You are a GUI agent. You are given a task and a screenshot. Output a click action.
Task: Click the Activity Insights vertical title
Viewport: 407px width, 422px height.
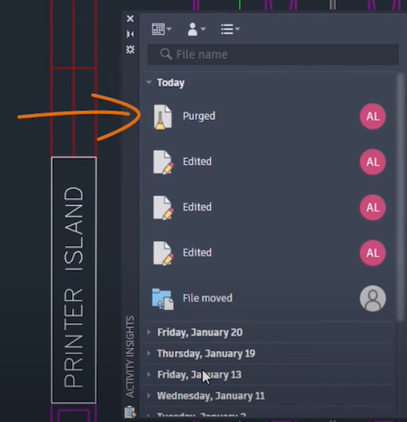(130, 357)
